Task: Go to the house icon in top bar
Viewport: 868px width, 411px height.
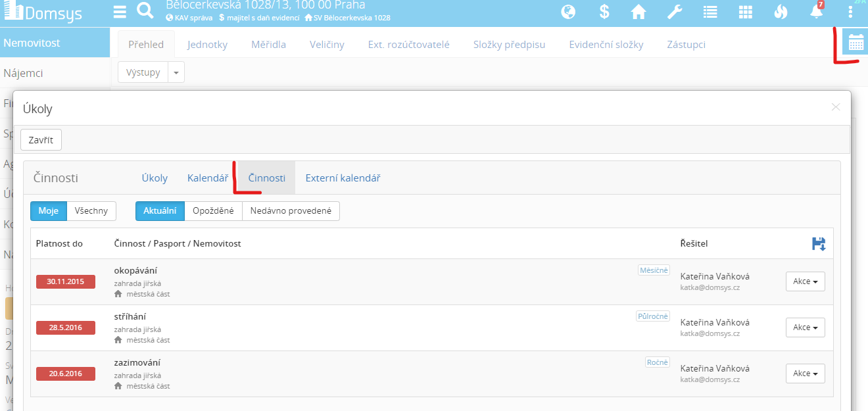Action: (638, 11)
